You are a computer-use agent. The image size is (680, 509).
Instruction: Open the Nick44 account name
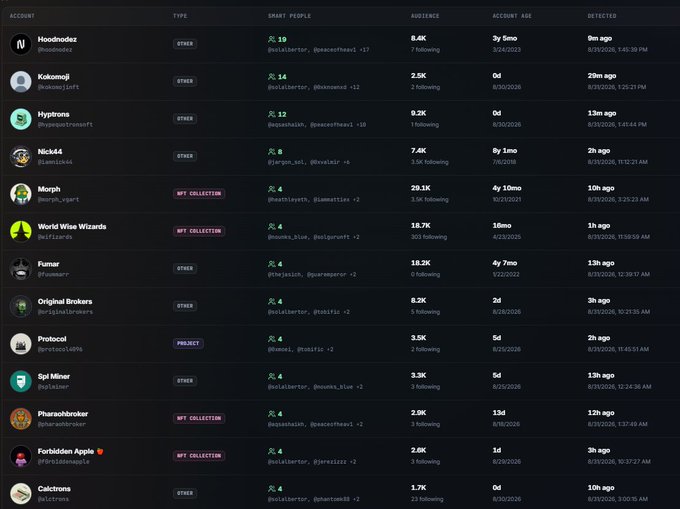click(50, 151)
